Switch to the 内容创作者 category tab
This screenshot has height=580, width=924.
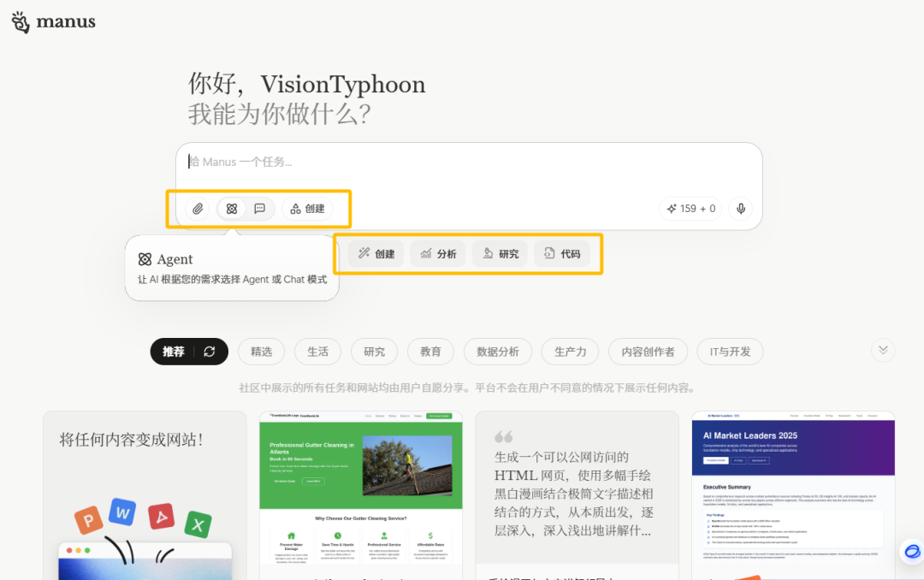click(x=649, y=352)
